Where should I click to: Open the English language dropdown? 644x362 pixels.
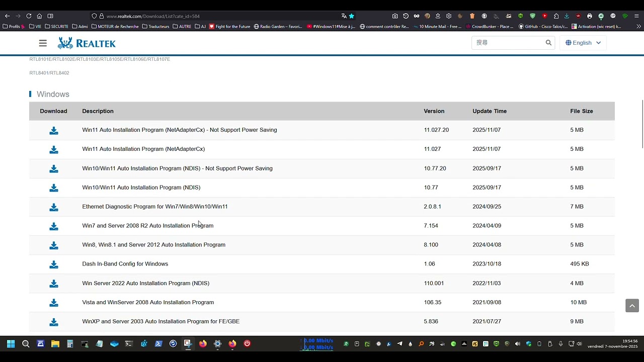click(x=583, y=43)
